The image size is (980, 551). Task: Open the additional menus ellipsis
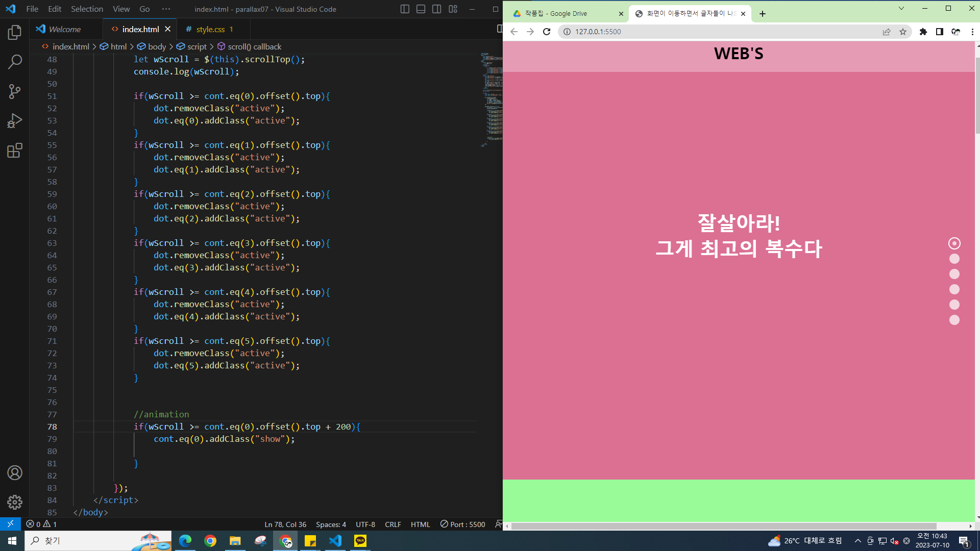(166, 9)
